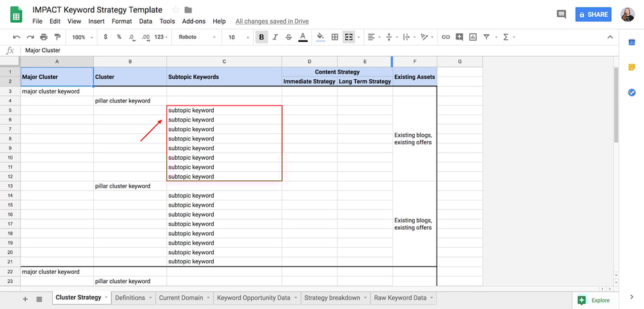
Task: Click the blue SHARE button
Action: coord(593,14)
